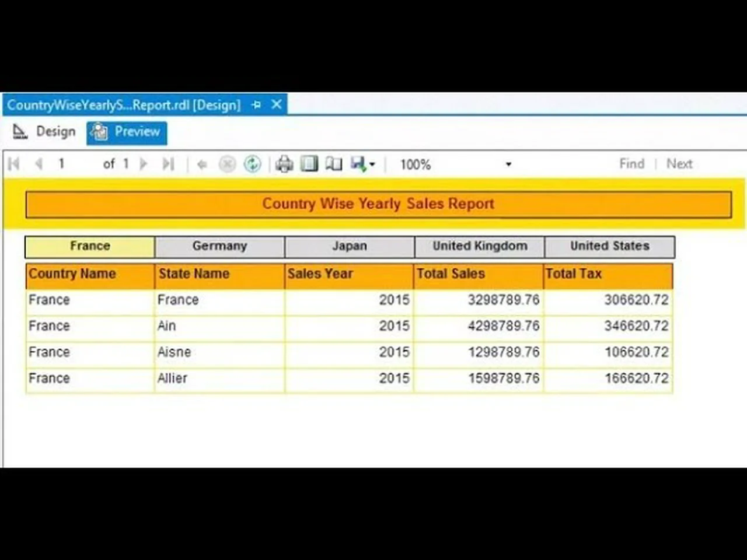The image size is (747, 560).
Task: Pin the report document tab
Action: point(256,105)
